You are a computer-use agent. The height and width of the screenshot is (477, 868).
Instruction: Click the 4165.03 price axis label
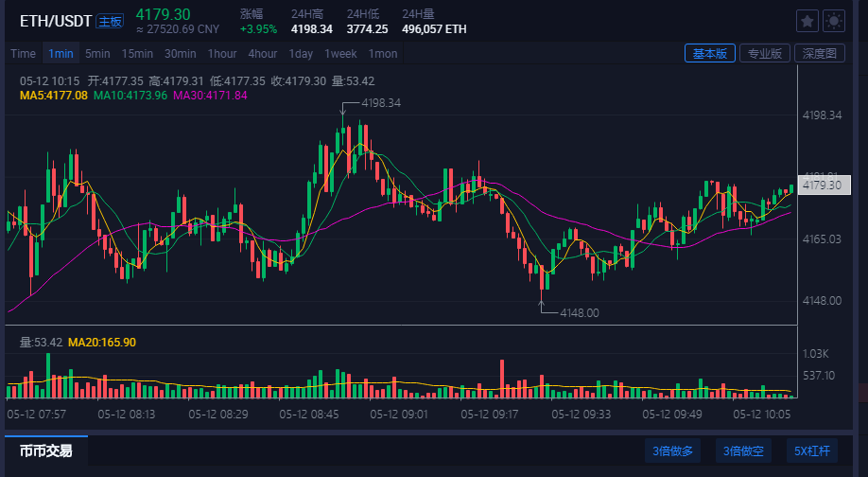(x=822, y=239)
